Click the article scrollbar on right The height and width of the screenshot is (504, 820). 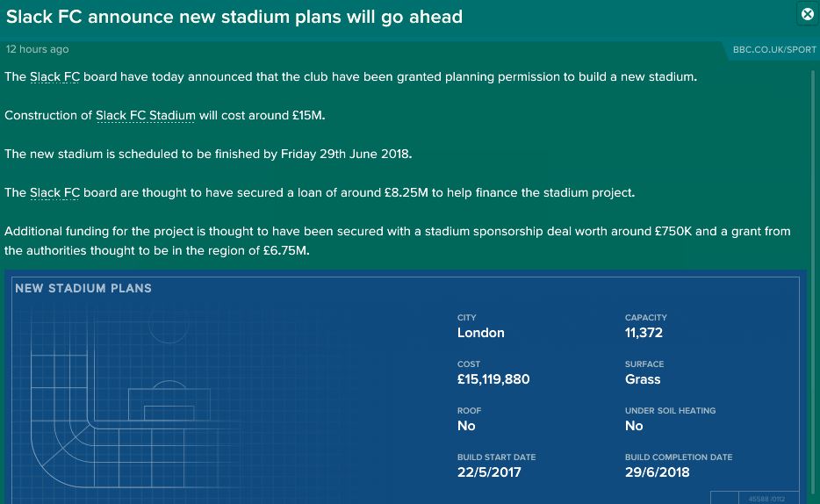tap(813, 262)
